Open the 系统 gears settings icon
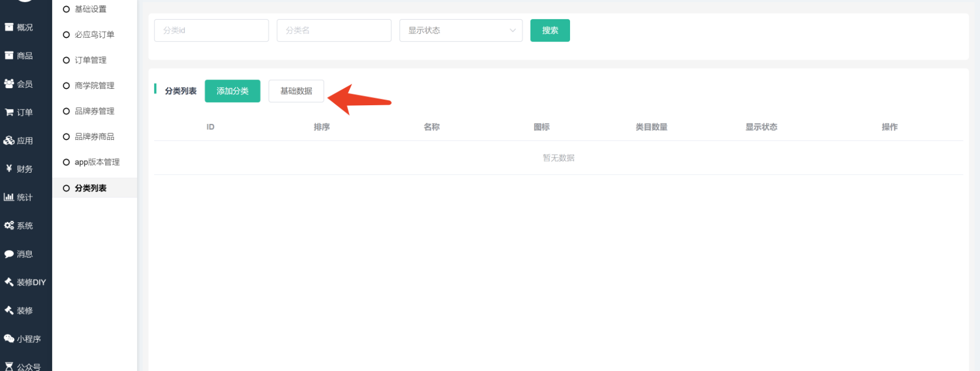Viewport: 980px width, 371px height. pyautogui.click(x=9, y=225)
